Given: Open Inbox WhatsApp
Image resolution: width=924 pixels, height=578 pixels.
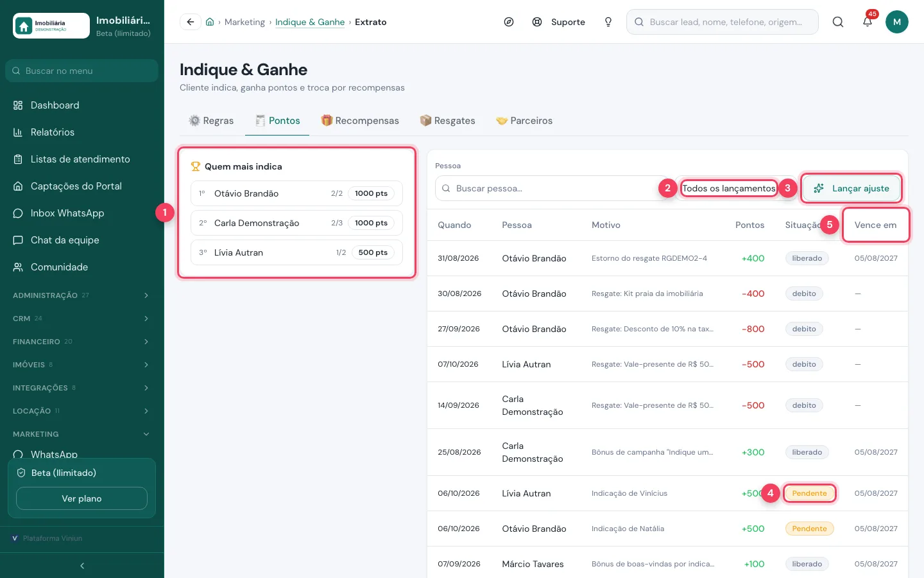Looking at the screenshot, I should pyautogui.click(x=82, y=213).
